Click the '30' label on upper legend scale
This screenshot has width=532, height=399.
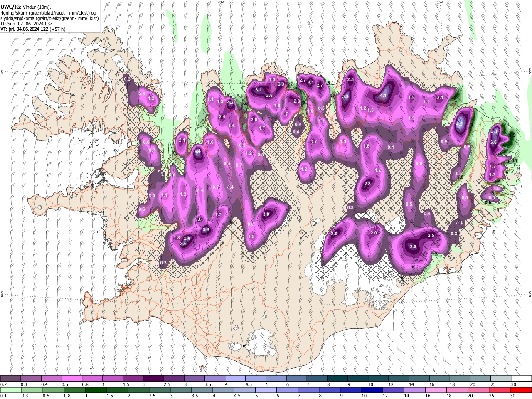pyautogui.click(x=513, y=384)
